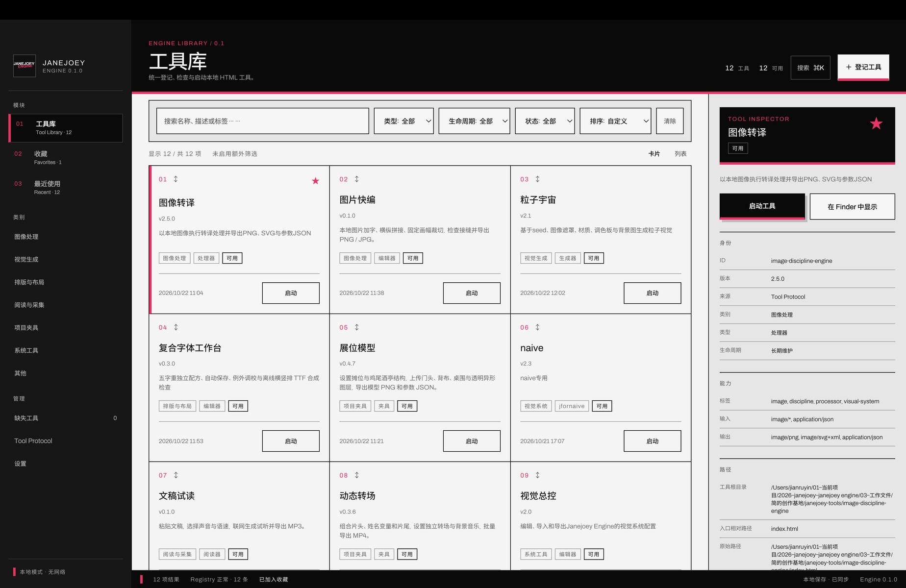The image size is (906, 588).
Task: Launch naive tool with 启动 button
Action: [x=653, y=441]
